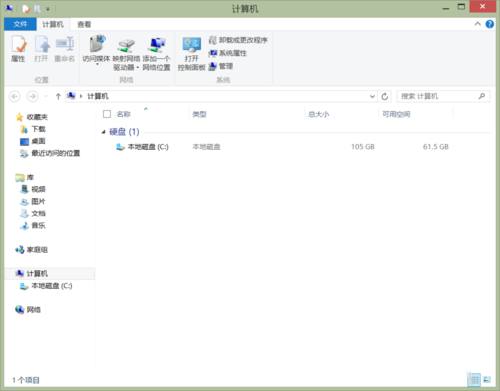Open recent locations dropdown arrow
The image size is (500, 391).
point(46,97)
